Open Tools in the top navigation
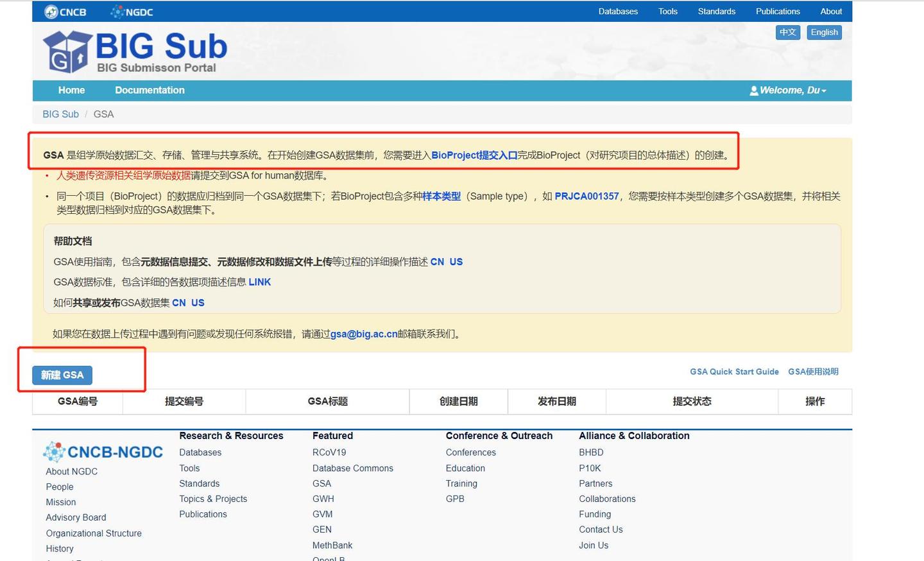This screenshot has width=924, height=561. [x=668, y=12]
